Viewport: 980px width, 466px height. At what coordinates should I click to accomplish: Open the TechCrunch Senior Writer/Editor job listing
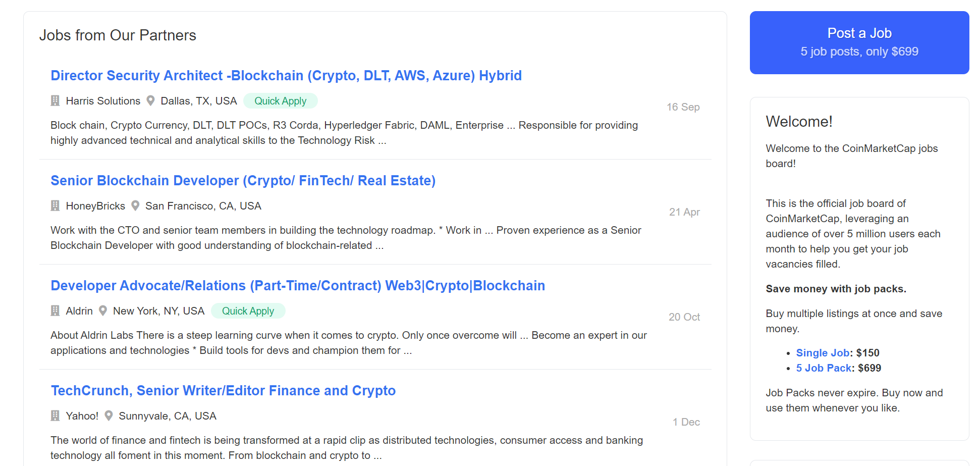(223, 390)
